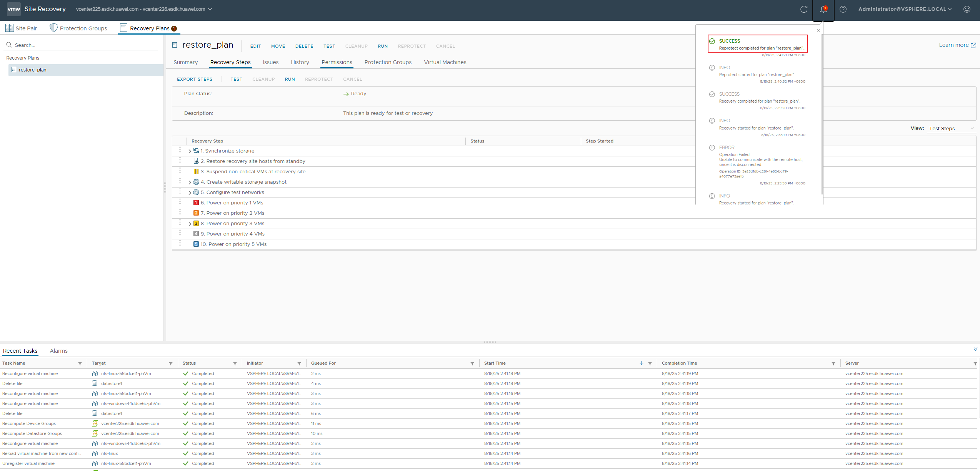Collapse the Recent Tasks panel
The width and height of the screenshot is (980, 473).
tap(975, 349)
